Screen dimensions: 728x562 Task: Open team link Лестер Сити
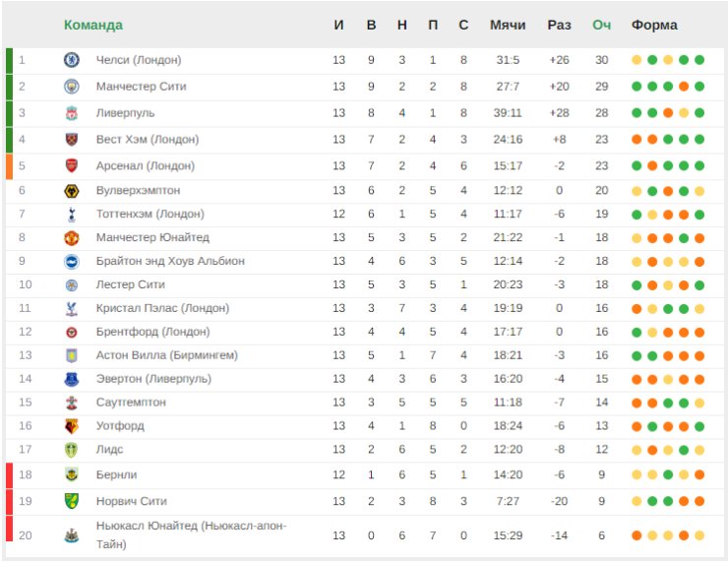131,284
